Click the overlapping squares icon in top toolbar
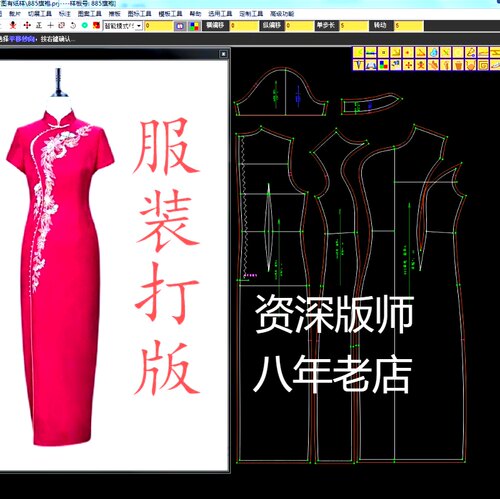 (62, 25)
